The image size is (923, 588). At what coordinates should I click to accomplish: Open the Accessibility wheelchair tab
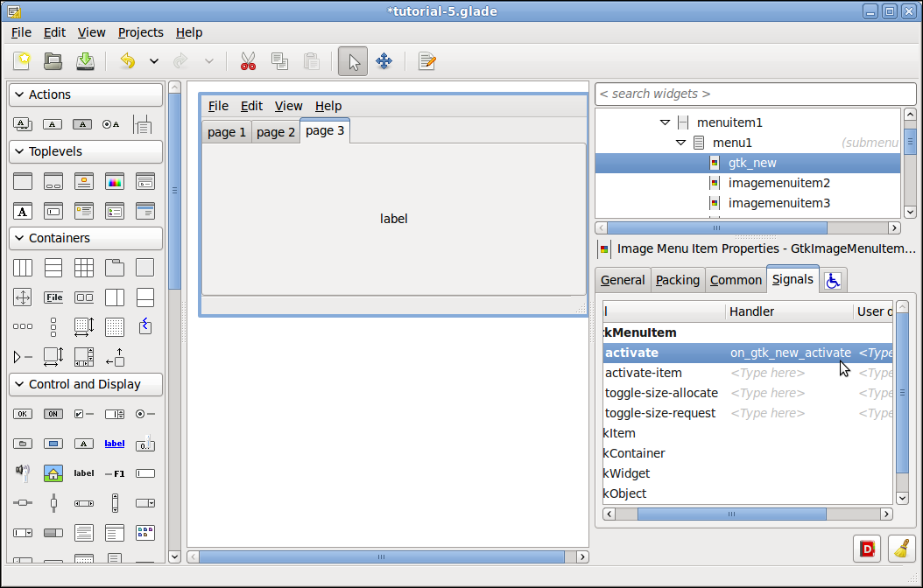click(833, 281)
